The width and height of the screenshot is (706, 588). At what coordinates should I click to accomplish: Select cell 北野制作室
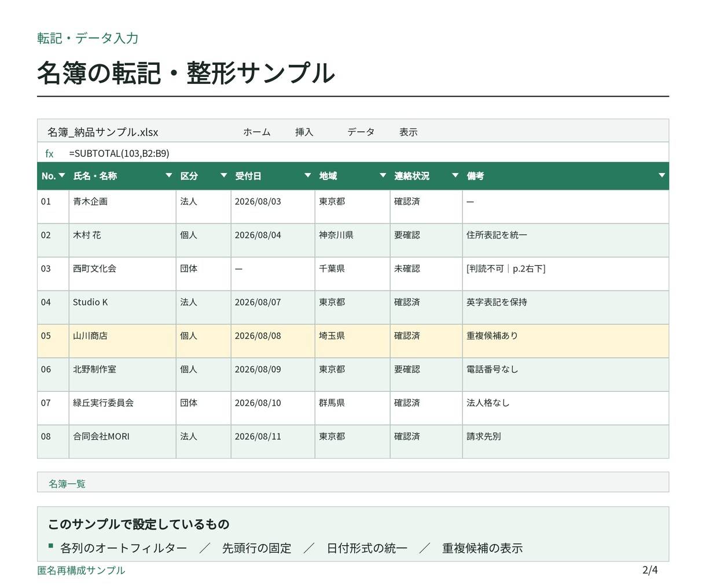coord(123,374)
